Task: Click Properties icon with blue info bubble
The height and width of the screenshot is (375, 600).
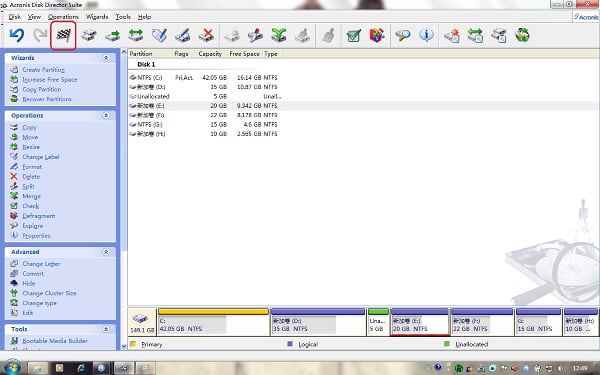Action: point(426,35)
